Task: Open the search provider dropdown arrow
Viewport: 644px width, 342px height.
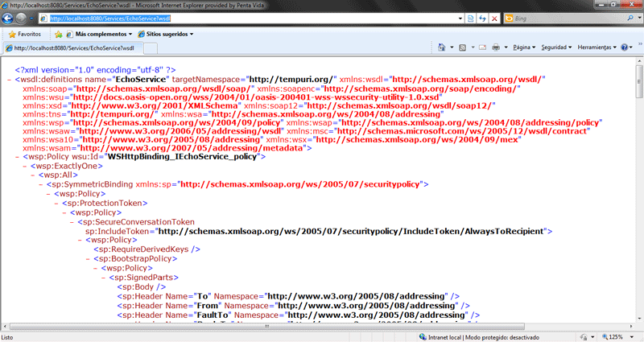Action: pyautogui.click(x=639, y=19)
